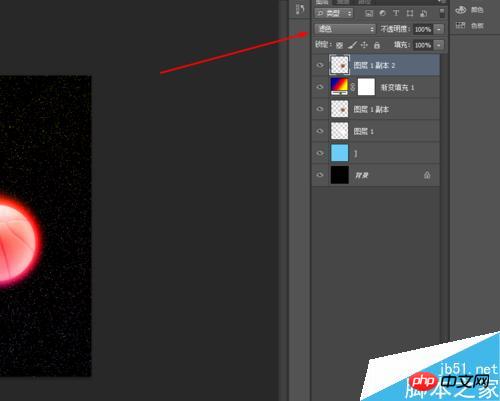This screenshot has height=401, width=500.
Task: Hide the 背景 background layer
Action: point(320,175)
